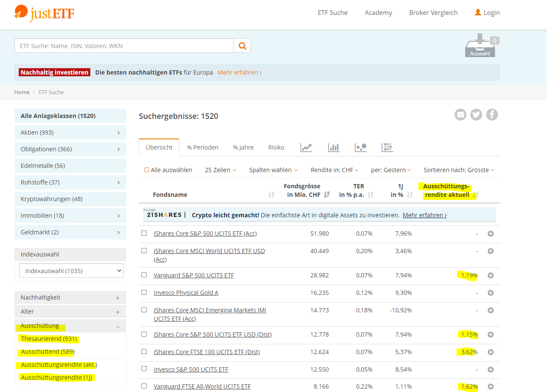Add Invesco Physical Gold A plus icon
547x392 pixels.
pyautogui.click(x=490, y=293)
